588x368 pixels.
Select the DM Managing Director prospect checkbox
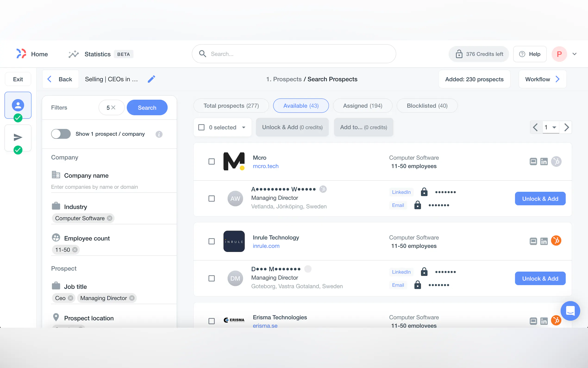coord(212,278)
